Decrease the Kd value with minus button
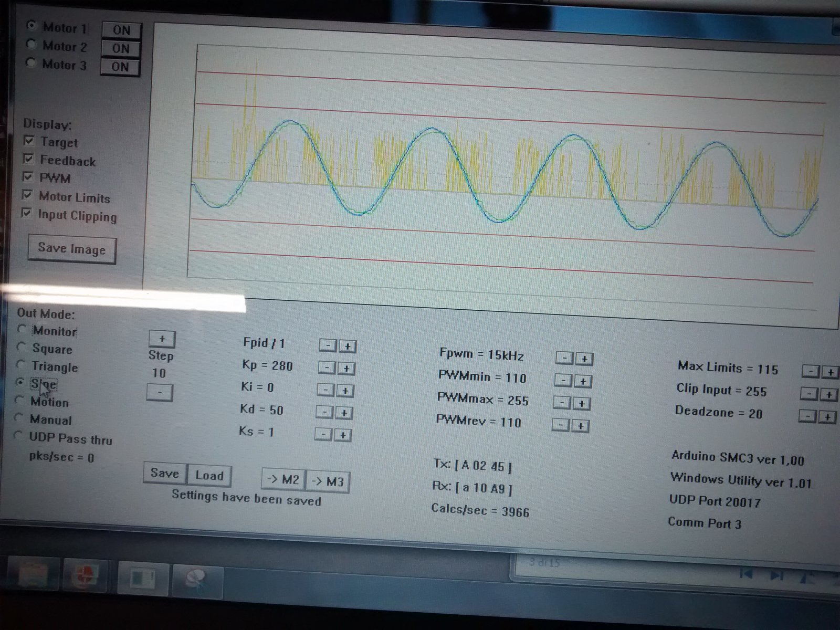Screen dimensions: 840x630 coord(325,413)
